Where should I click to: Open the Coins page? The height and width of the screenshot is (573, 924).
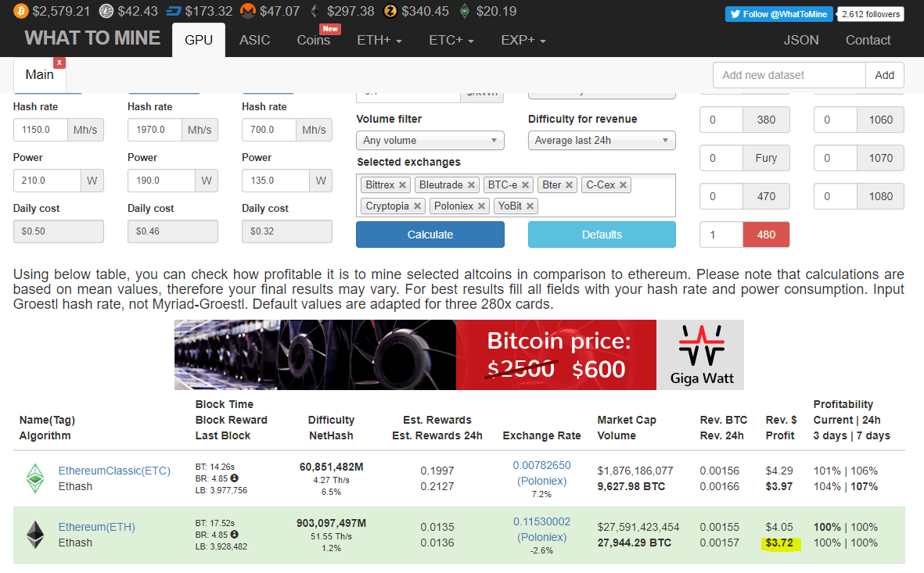pyautogui.click(x=314, y=40)
